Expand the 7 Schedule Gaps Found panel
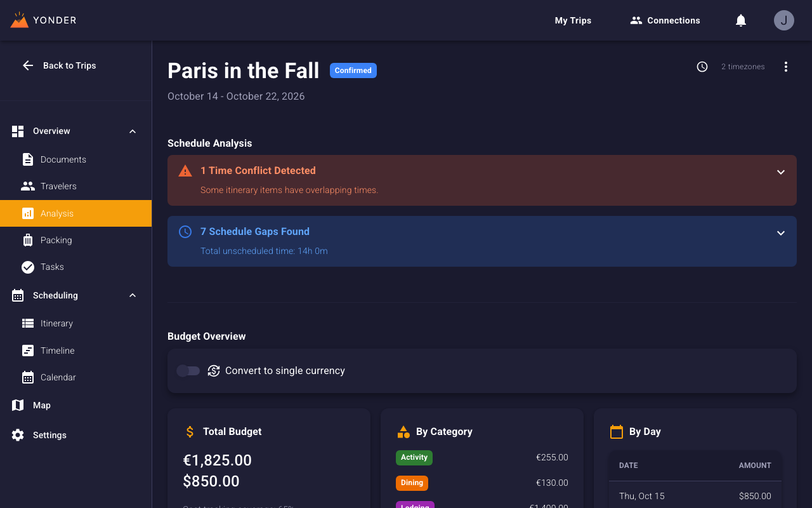Image resolution: width=812 pixels, height=508 pixels. coord(781,233)
